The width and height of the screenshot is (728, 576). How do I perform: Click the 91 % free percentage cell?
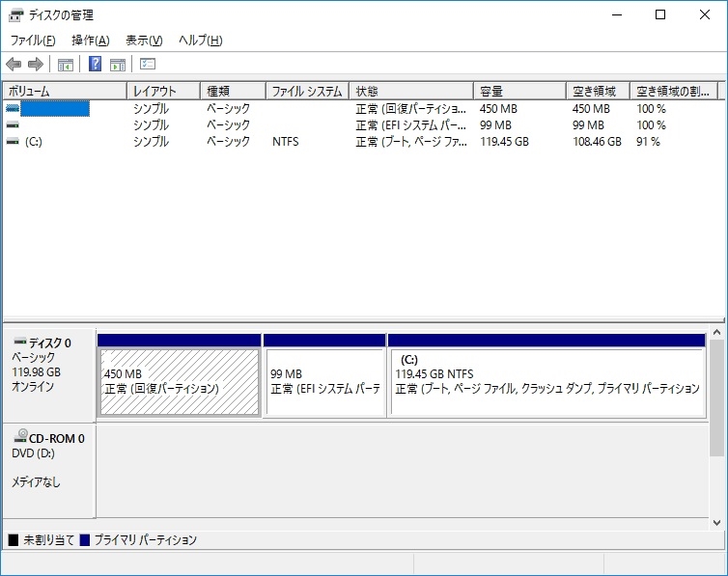click(648, 142)
